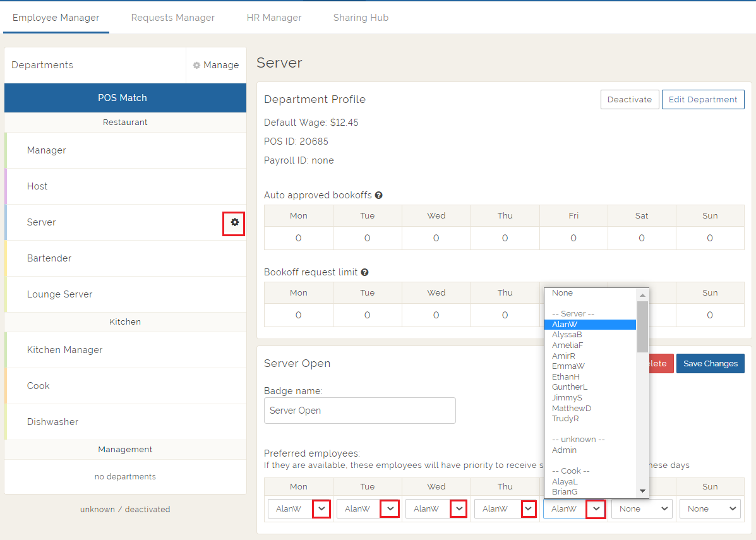The image size is (756, 540).
Task: Click the Manage gear in Departments panel
Action: tap(216, 64)
